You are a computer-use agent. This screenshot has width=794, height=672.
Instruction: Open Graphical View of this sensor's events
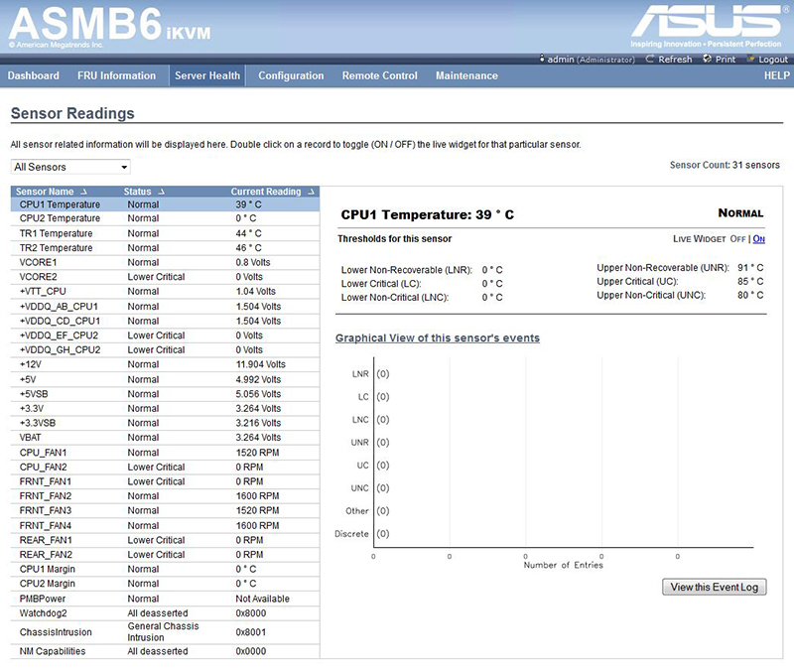point(438,337)
